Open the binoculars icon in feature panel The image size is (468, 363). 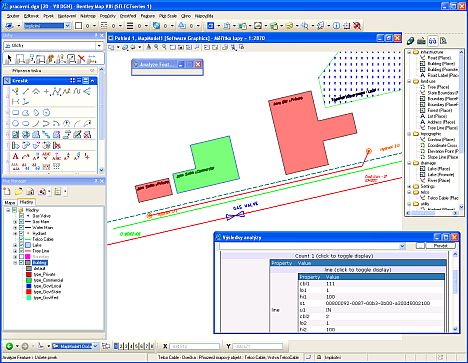[x=432, y=41]
